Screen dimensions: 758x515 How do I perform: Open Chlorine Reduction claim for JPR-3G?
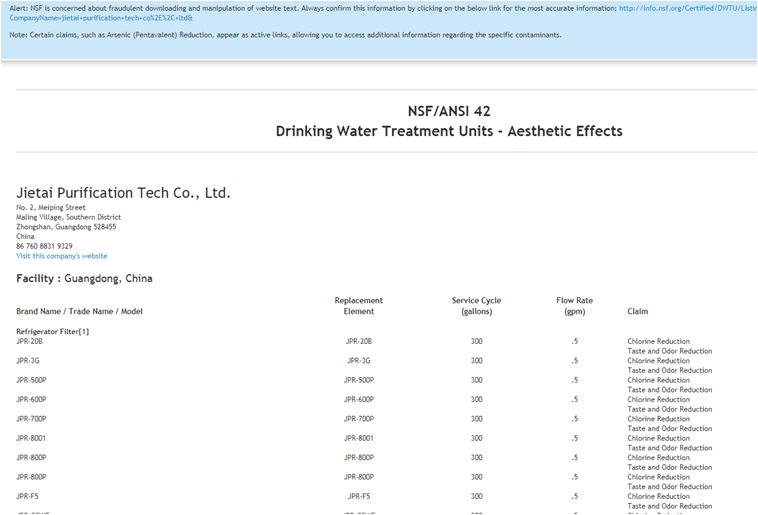pos(658,360)
